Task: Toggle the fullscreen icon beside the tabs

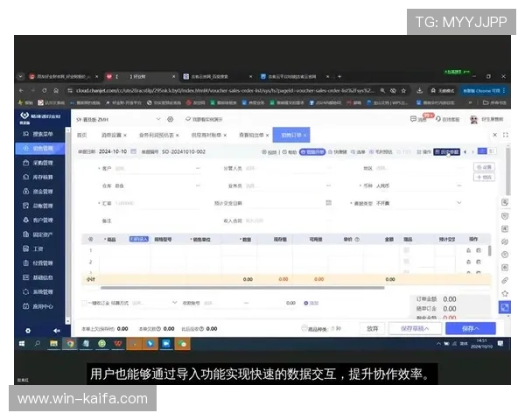Action: 506,135
